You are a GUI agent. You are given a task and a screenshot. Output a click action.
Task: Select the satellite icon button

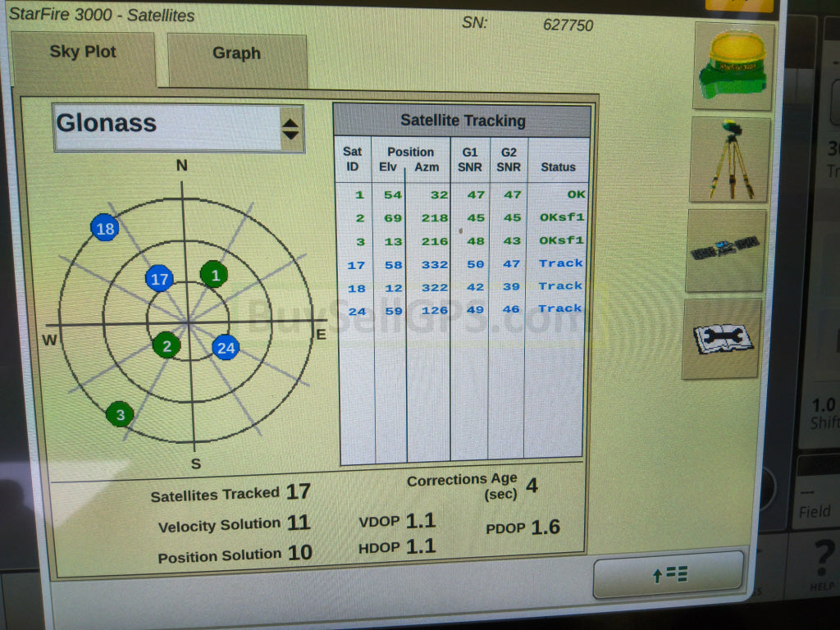(x=725, y=250)
